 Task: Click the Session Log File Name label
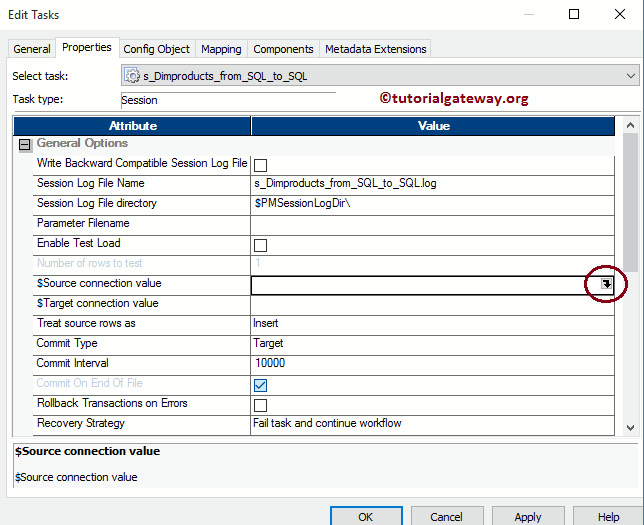pyautogui.click(x=91, y=183)
